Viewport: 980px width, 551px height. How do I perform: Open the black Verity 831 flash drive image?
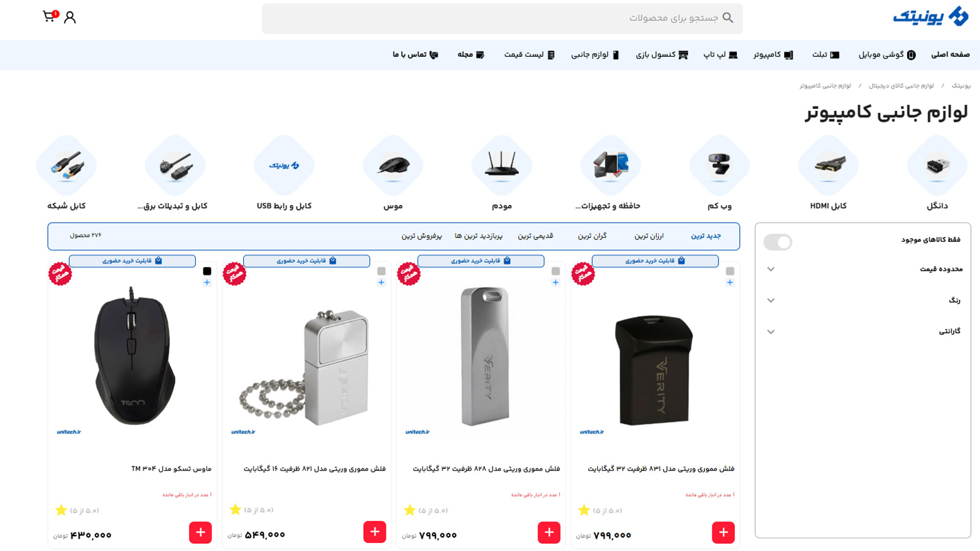654,369
